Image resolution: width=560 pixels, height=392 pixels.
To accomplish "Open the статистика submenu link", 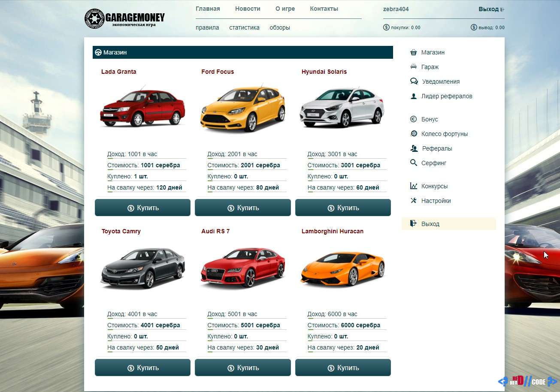I will pos(244,27).
